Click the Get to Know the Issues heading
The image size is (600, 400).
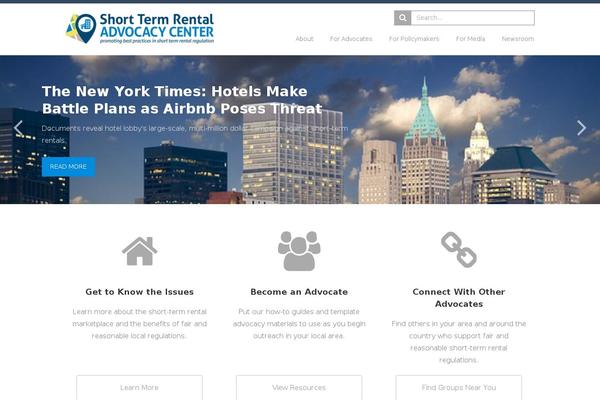(x=139, y=292)
